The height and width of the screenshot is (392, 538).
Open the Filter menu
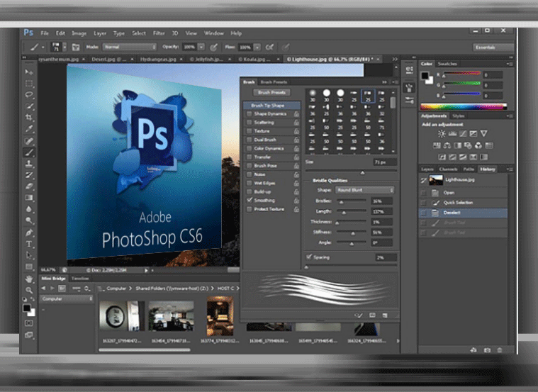159,33
